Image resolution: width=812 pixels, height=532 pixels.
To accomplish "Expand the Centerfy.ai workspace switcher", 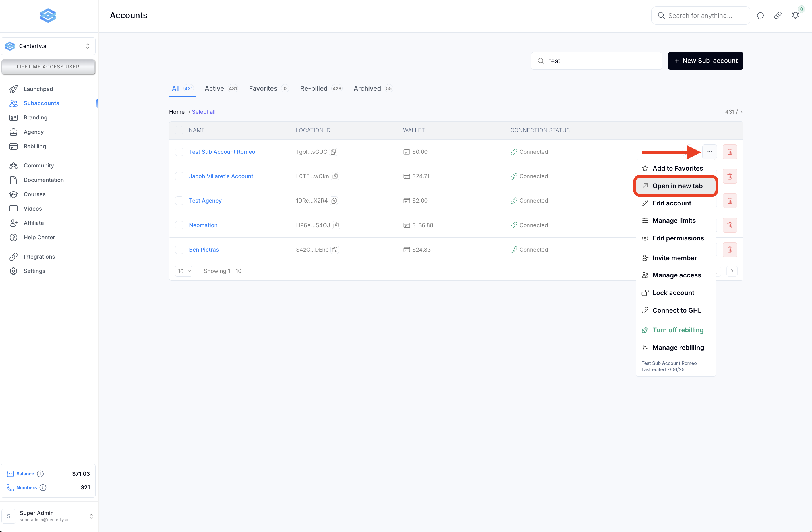I will pos(48,46).
